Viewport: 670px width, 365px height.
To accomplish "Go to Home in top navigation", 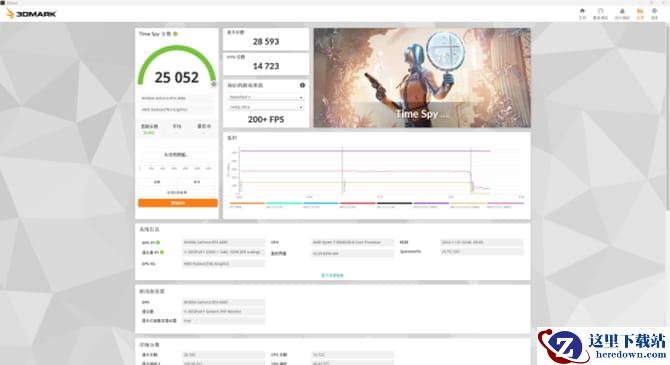I will tap(582, 13).
